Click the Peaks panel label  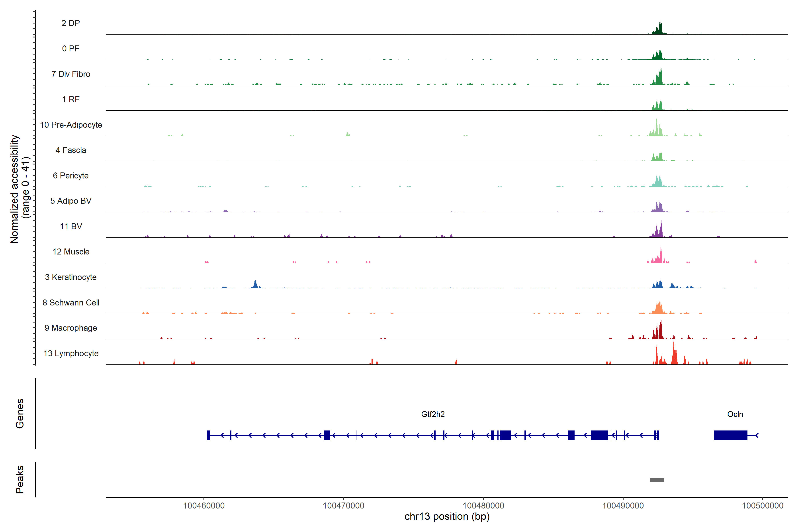pyautogui.click(x=20, y=479)
